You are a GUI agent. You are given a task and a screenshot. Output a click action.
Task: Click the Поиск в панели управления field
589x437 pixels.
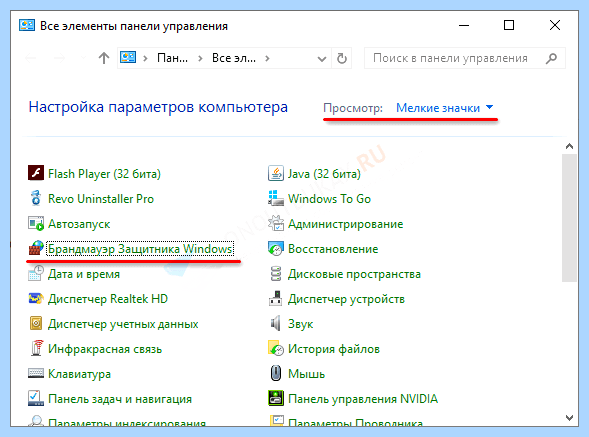pyautogui.click(x=465, y=58)
